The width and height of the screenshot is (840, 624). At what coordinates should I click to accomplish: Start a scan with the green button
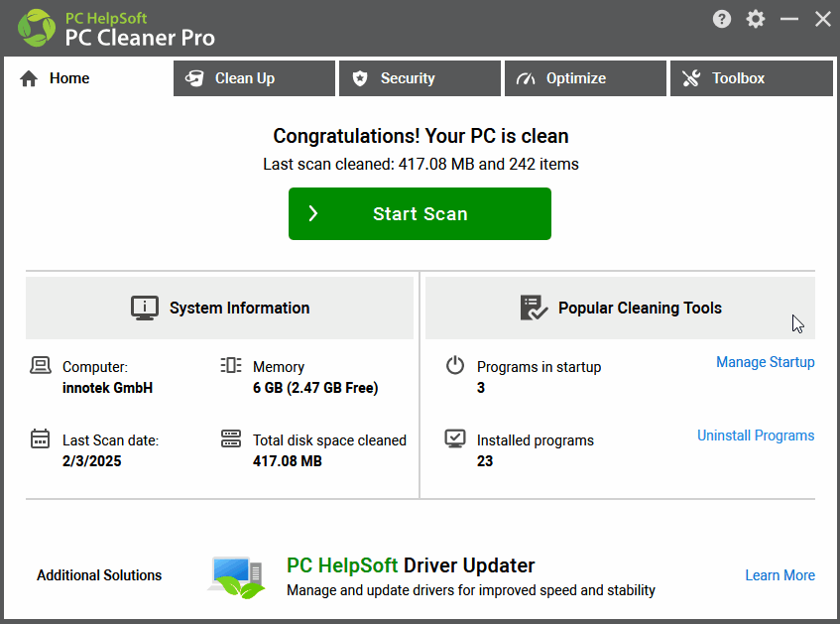420,214
